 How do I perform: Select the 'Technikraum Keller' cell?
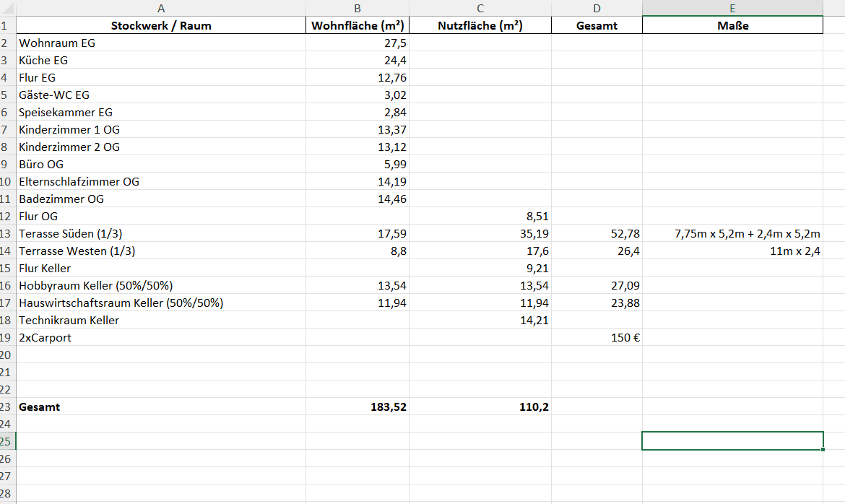click(x=160, y=320)
